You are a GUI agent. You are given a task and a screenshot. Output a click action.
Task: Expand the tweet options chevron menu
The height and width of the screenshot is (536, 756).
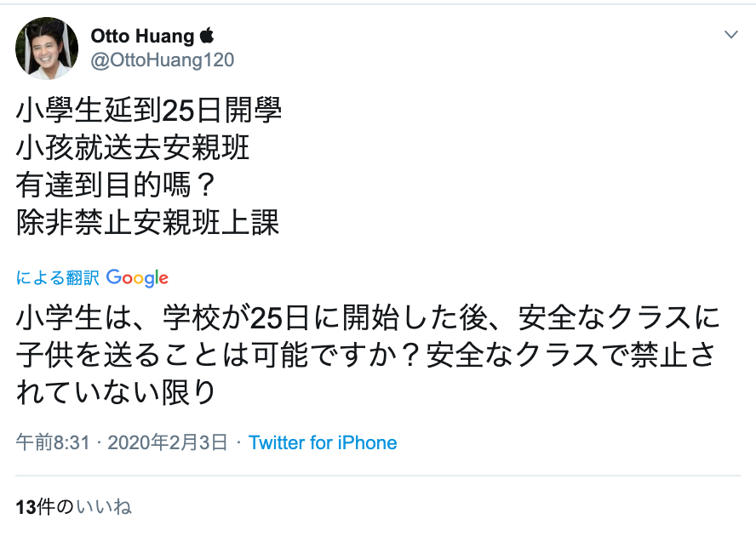[731, 35]
